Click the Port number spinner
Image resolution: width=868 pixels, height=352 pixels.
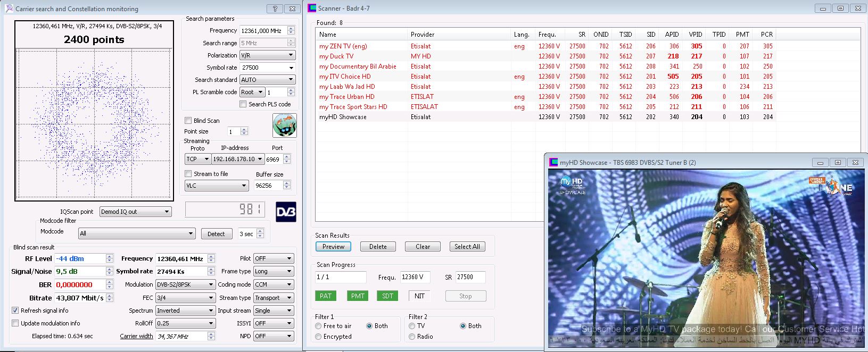287,159
